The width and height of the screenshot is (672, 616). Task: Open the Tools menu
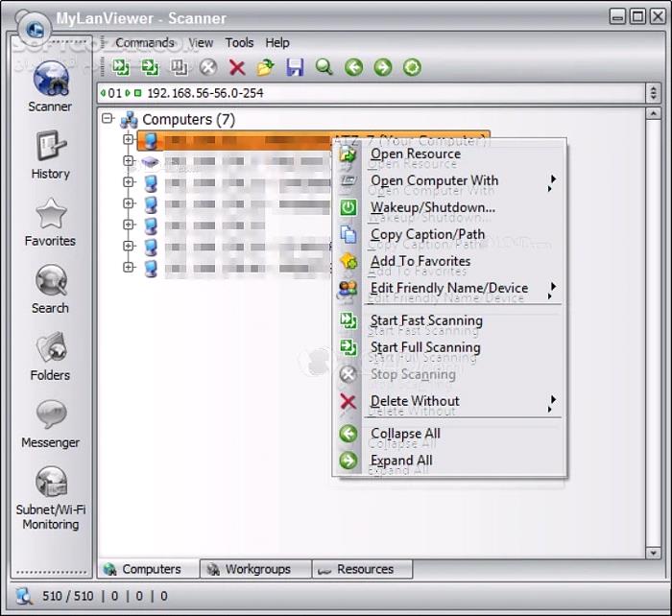click(x=240, y=43)
